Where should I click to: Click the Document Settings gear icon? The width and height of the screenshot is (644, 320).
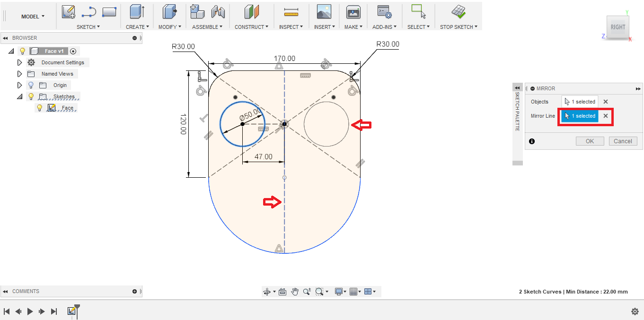tap(31, 62)
